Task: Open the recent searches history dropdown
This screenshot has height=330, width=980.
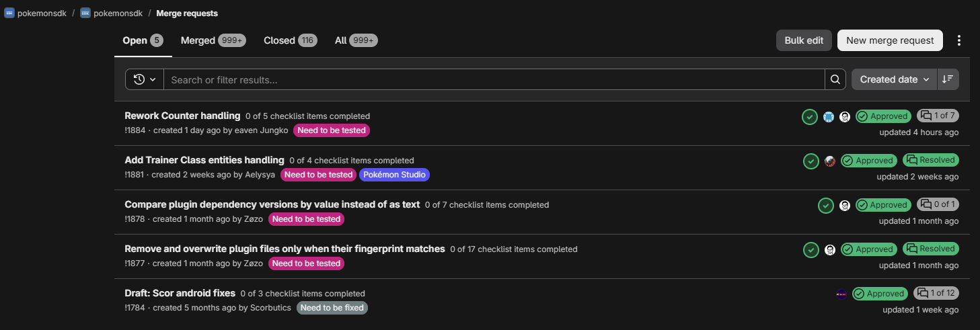Action: point(145,79)
